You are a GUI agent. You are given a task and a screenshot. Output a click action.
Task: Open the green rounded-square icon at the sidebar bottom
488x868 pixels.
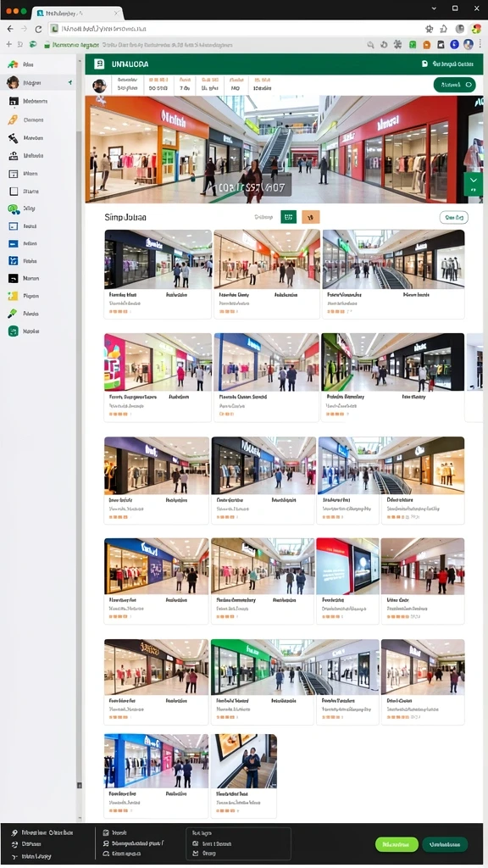pos(14,331)
